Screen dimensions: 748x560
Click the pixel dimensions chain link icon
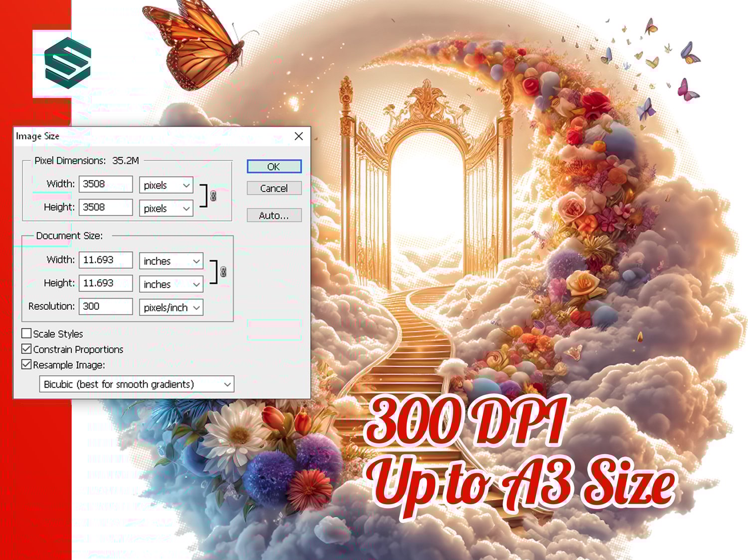(213, 196)
